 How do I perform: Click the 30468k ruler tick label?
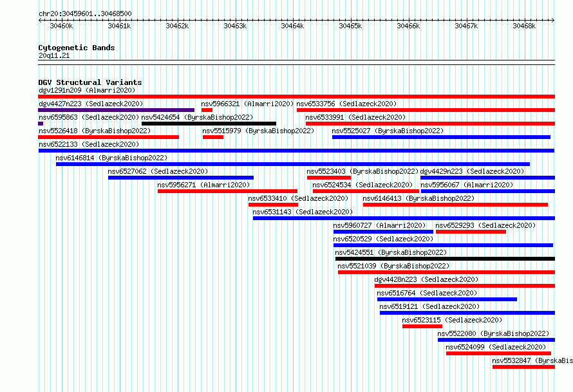(524, 26)
